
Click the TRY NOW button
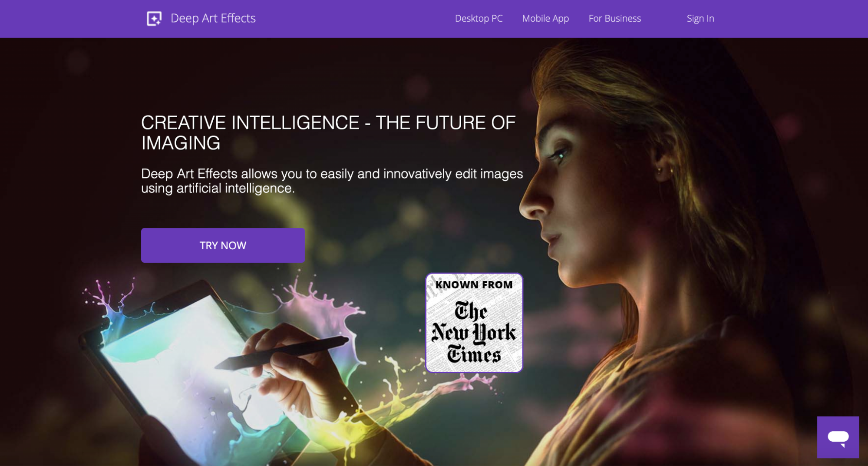[223, 245]
